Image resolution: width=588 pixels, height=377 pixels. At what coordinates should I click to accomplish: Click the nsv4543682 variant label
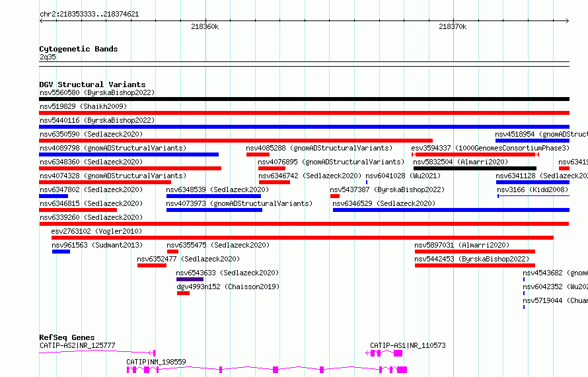556,273
